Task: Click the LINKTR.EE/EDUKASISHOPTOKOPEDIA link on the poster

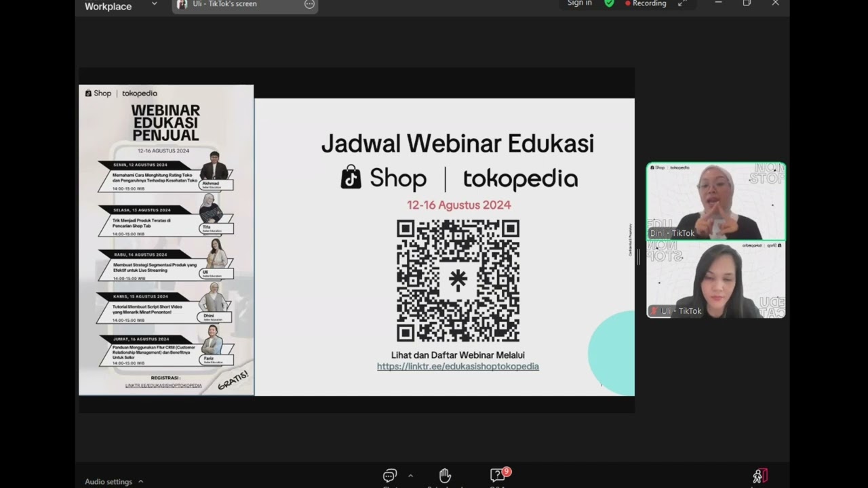Action: coord(163,386)
